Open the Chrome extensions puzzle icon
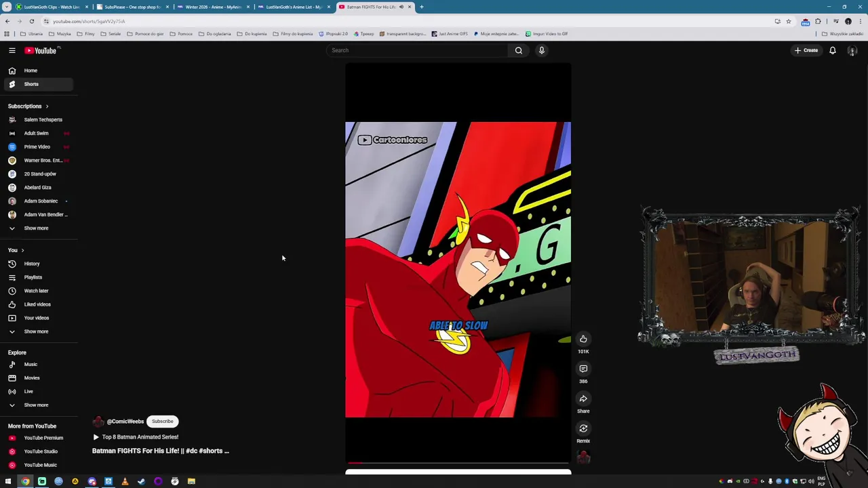Screen dimensions: 868x488 [818, 21]
